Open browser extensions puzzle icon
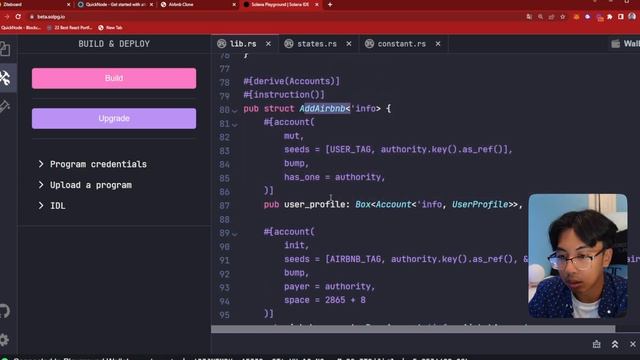This screenshot has height=360, width=640. point(610,17)
